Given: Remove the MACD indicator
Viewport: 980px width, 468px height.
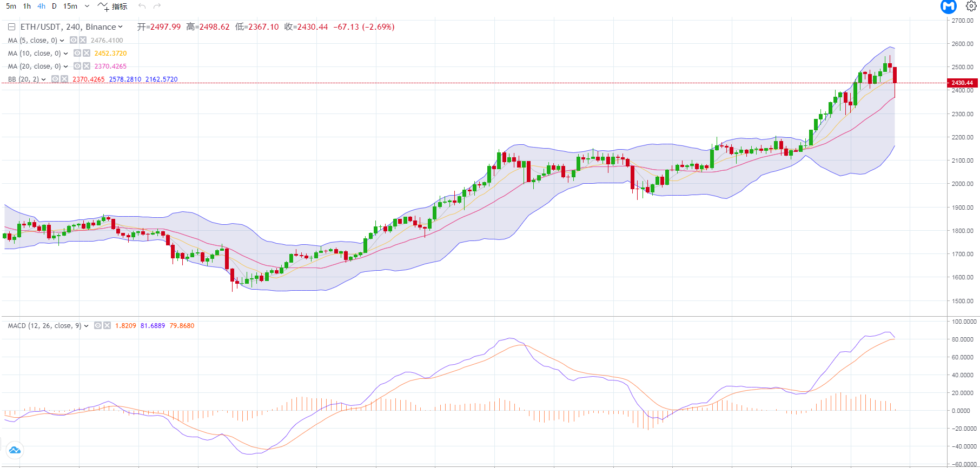Looking at the screenshot, I should [107, 325].
